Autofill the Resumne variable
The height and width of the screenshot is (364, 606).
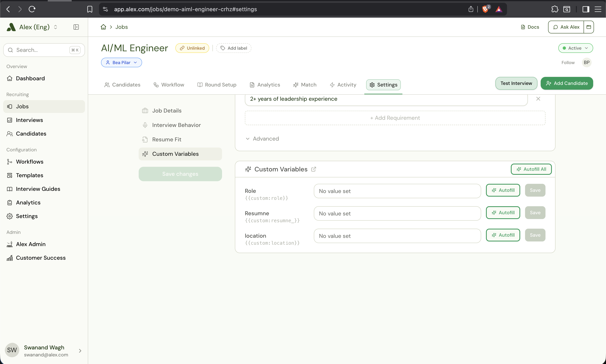[x=503, y=213]
